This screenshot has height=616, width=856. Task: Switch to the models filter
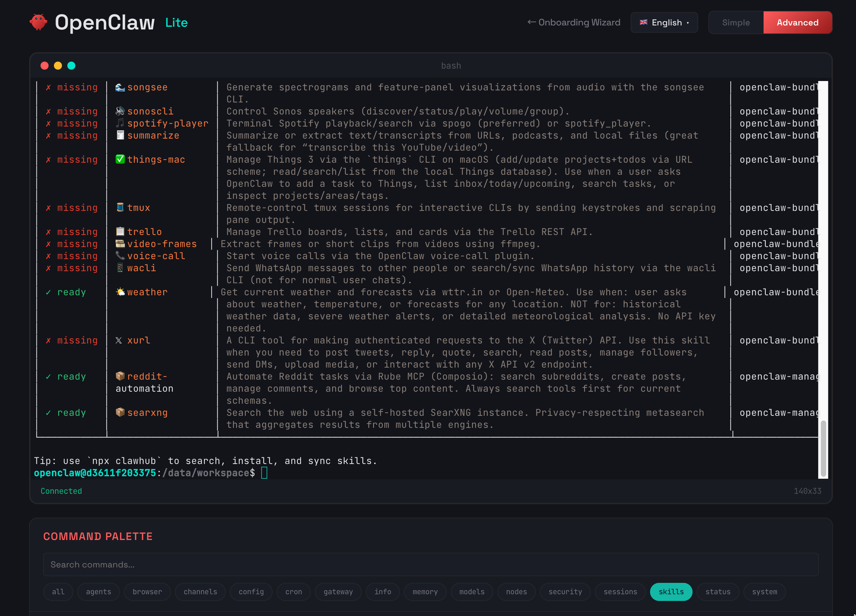(x=472, y=592)
